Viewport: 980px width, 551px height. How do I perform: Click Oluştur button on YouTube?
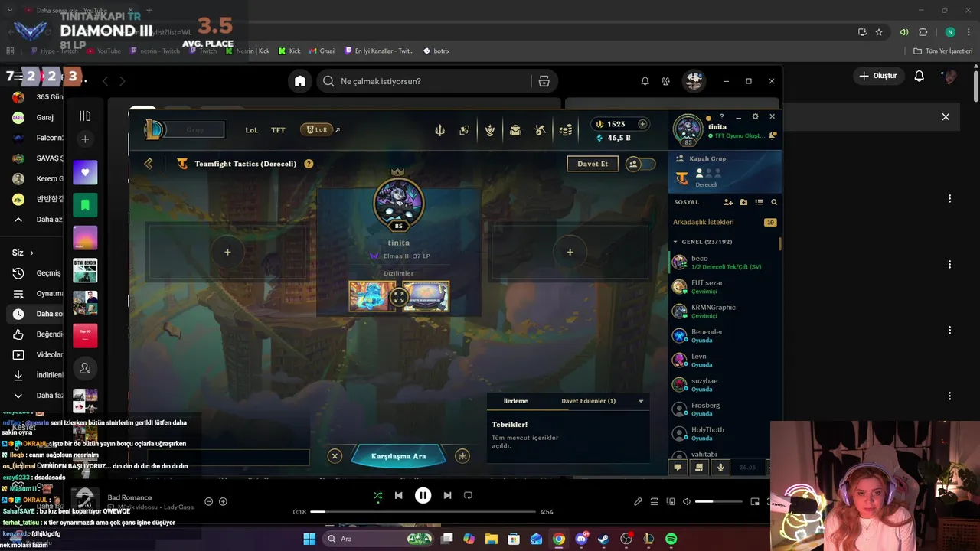click(877, 76)
